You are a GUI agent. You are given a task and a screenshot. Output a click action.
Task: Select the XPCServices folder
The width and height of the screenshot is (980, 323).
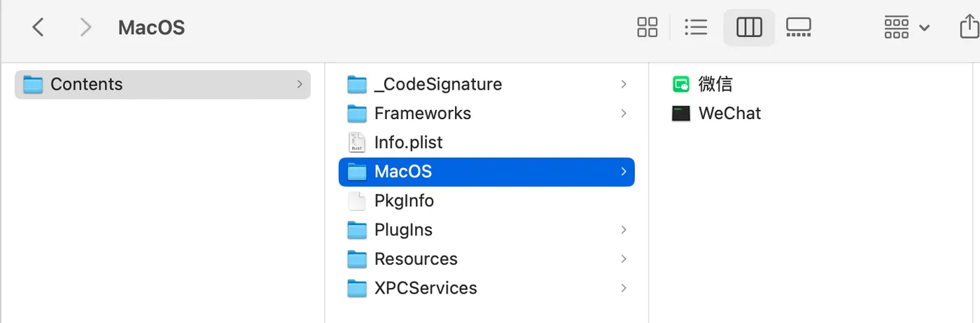tap(426, 288)
